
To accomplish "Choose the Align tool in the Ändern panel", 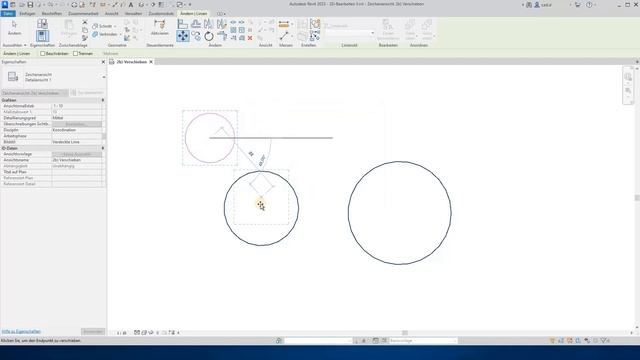I will click(183, 24).
